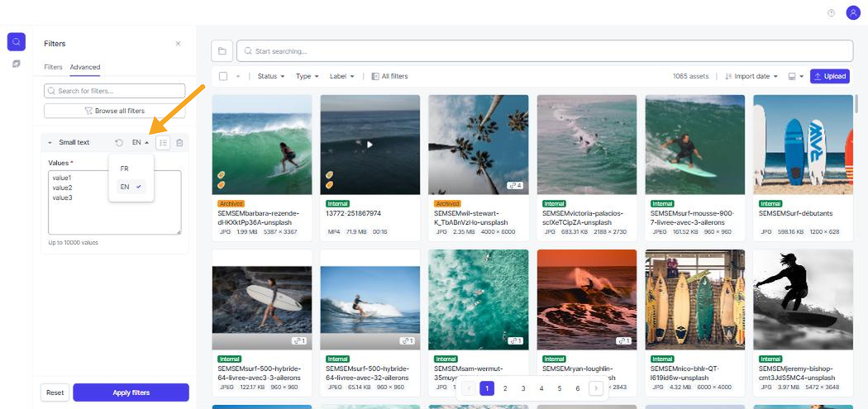Delete the Small text filter
Image resolution: width=868 pixels, height=409 pixels.
[179, 143]
